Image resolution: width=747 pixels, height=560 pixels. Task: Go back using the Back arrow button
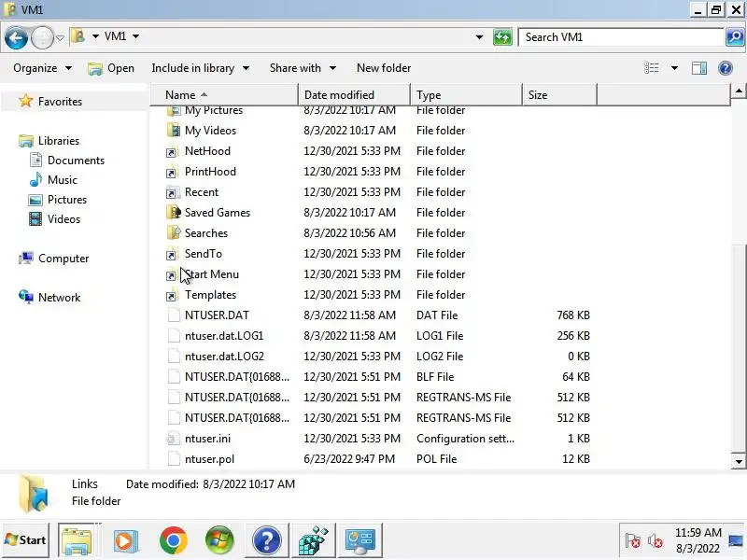(16, 37)
